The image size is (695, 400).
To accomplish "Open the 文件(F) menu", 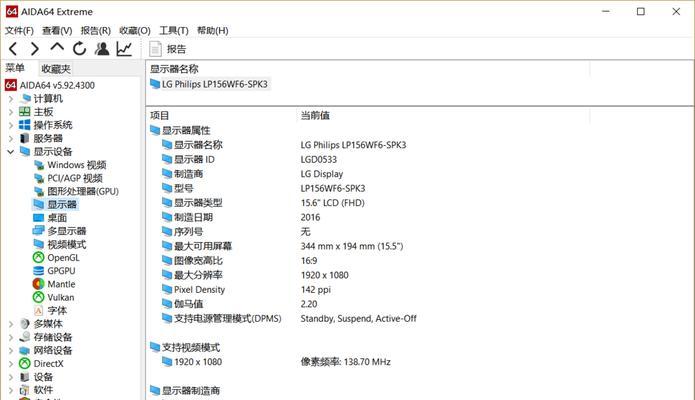I will 19,31.
